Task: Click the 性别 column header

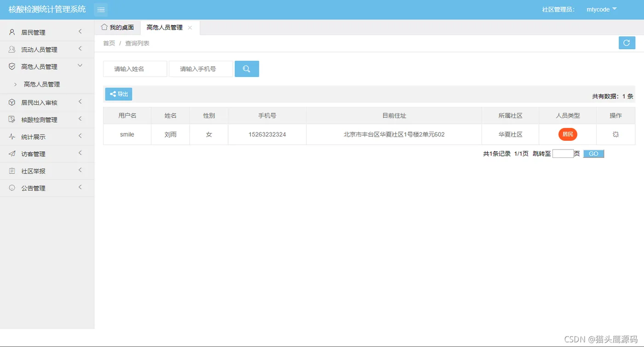Action: [209, 116]
